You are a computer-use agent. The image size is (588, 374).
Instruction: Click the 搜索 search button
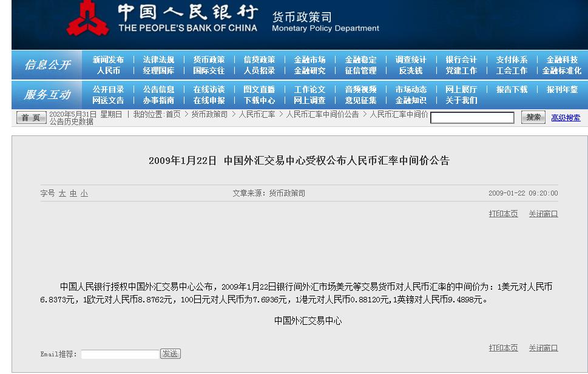(x=532, y=116)
